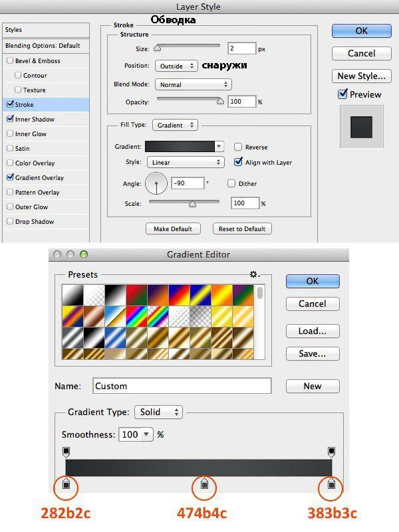Open the Style dropdown set to Linear
Image resolution: width=399 pixels, height=532 pixels.
coord(186,162)
